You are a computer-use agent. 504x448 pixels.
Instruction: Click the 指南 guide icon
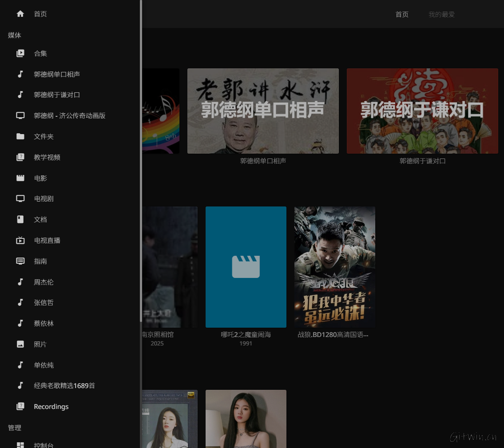point(20,261)
